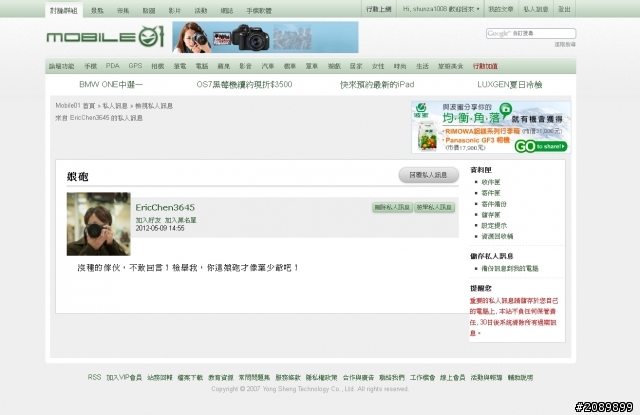The height and width of the screenshot is (415, 640).
Task: Expand the Hi shunza1008 user dropdown
Action: (x=441, y=9)
